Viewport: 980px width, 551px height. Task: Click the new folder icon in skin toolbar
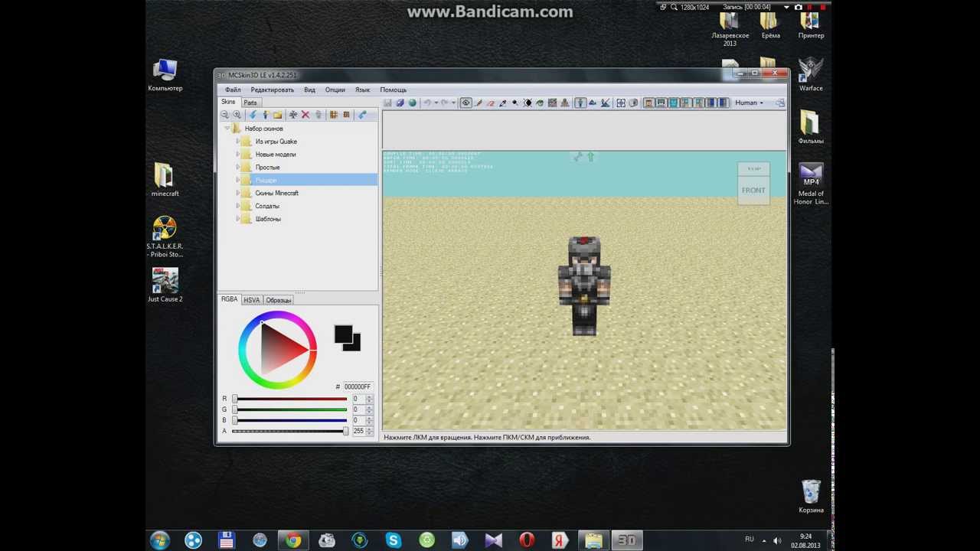[278, 115]
